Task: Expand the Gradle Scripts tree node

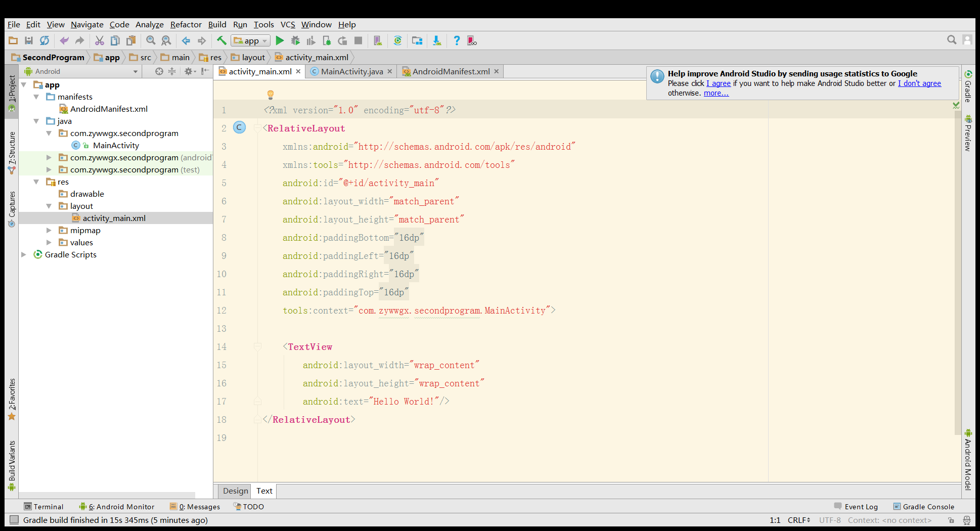Action: point(24,254)
